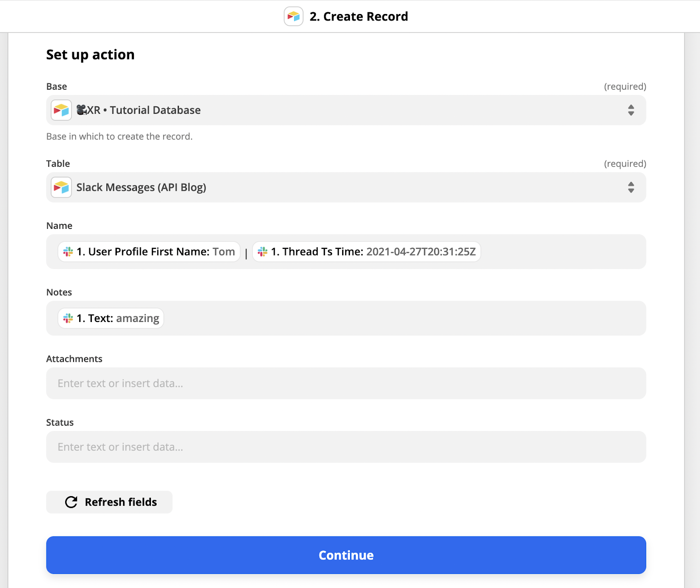The height and width of the screenshot is (588, 700).
Task: Click the 'User Profile First Name: Tom' pill
Action: tap(149, 252)
